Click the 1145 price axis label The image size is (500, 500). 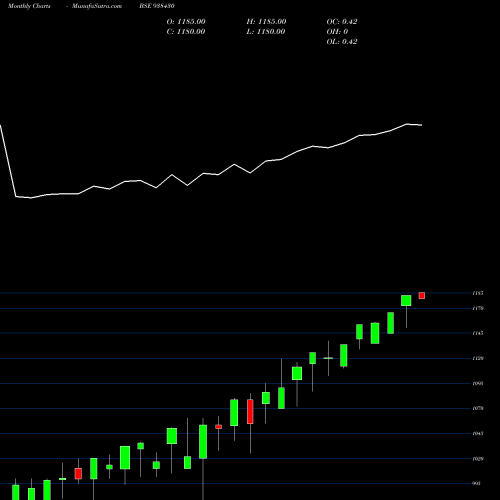pyautogui.click(x=478, y=333)
